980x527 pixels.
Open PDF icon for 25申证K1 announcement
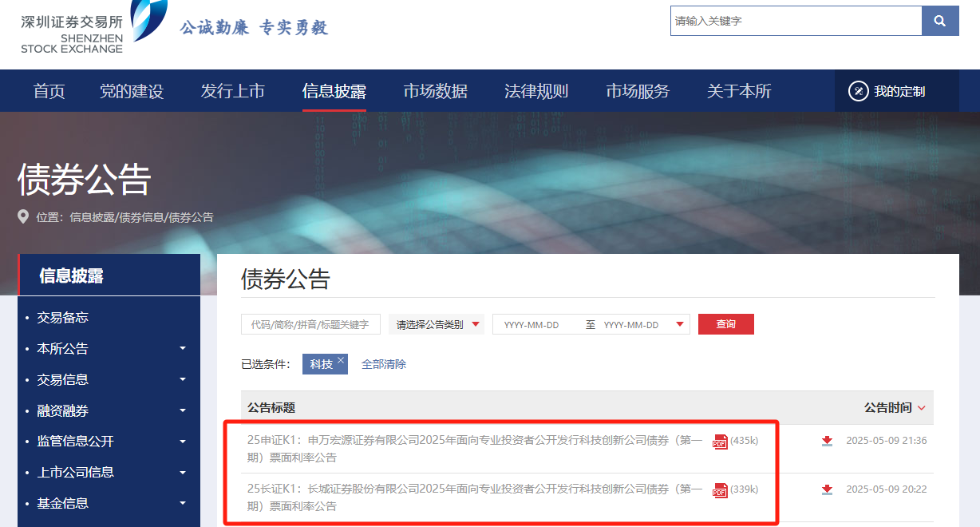point(720,442)
